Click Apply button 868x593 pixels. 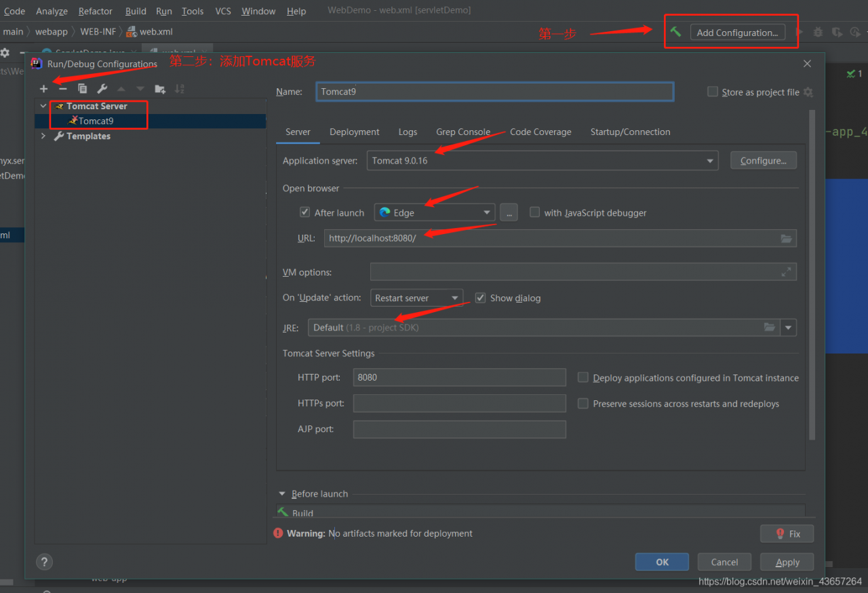click(787, 562)
